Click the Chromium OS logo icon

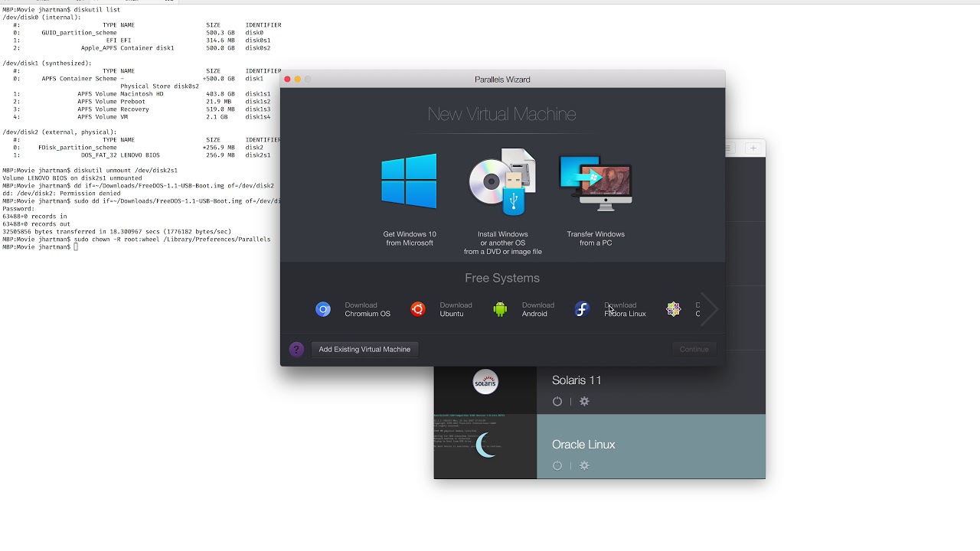point(323,309)
